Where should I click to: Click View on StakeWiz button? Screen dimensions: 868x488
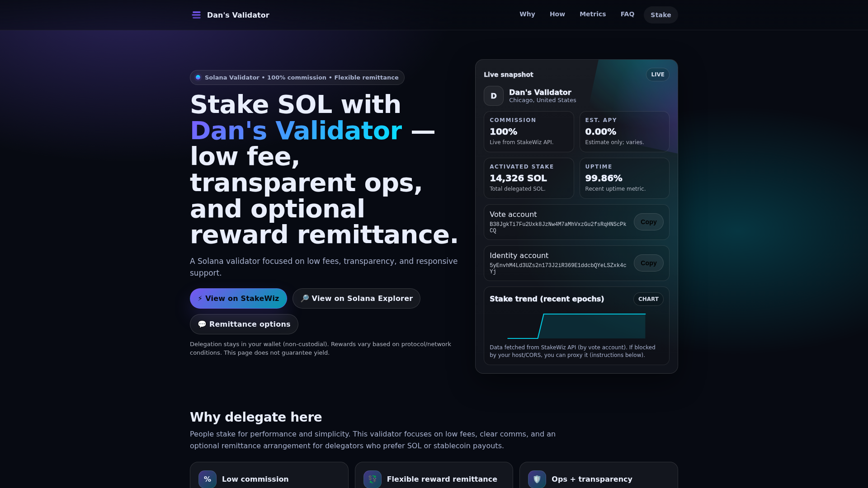pyautogui.click(x=238, y=298)
